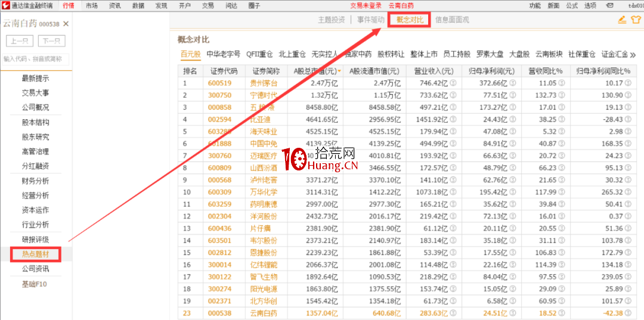
Task: Open the 选项 menu
Action: click(590, 6)
